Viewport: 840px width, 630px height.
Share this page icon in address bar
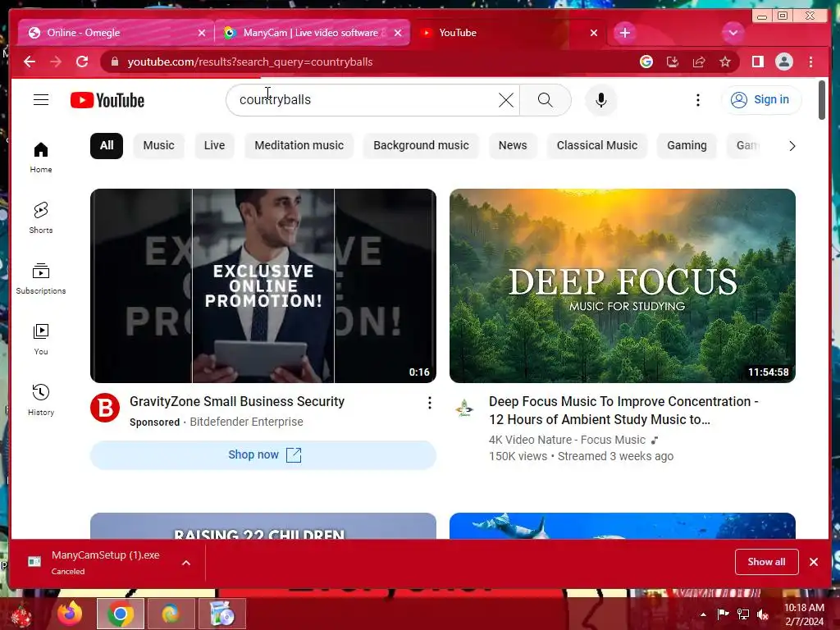coord(699,62)
